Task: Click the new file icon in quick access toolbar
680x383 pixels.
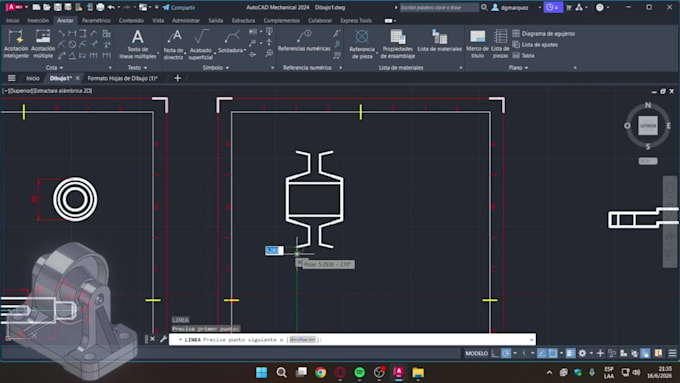Action: point(36,7)
